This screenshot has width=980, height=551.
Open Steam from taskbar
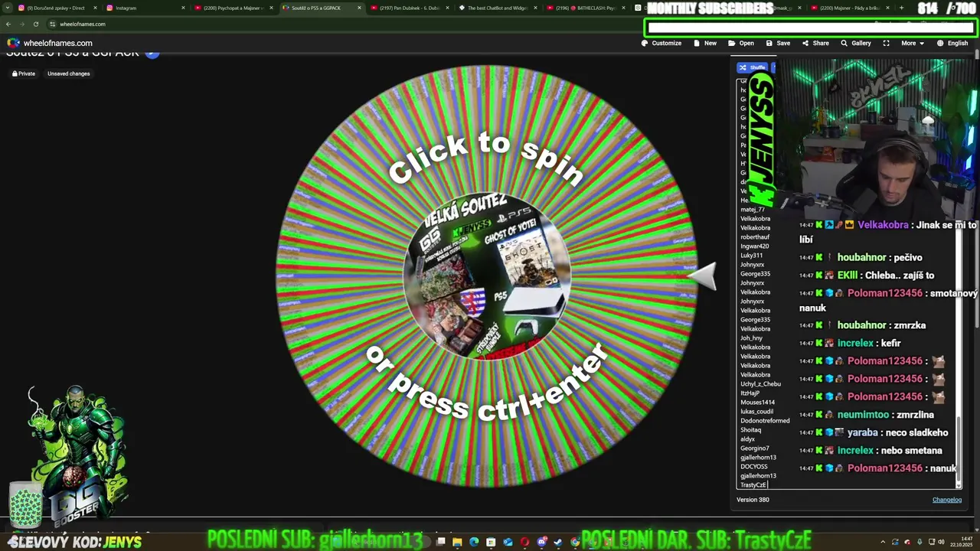click(558, 542)
